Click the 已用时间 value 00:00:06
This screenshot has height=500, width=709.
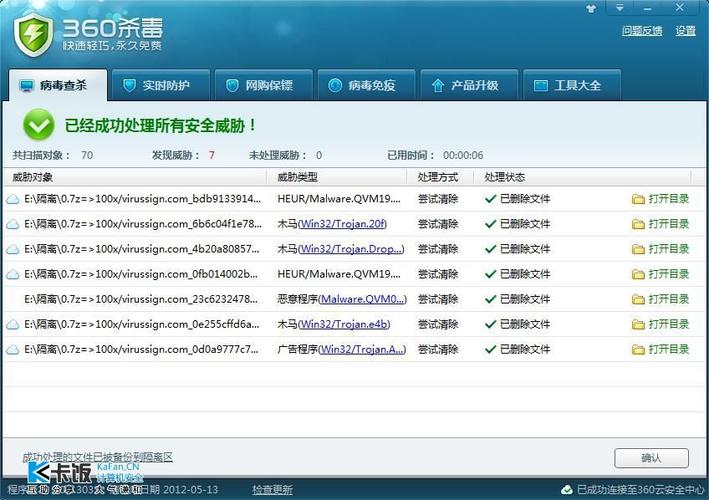pos(463,156)
